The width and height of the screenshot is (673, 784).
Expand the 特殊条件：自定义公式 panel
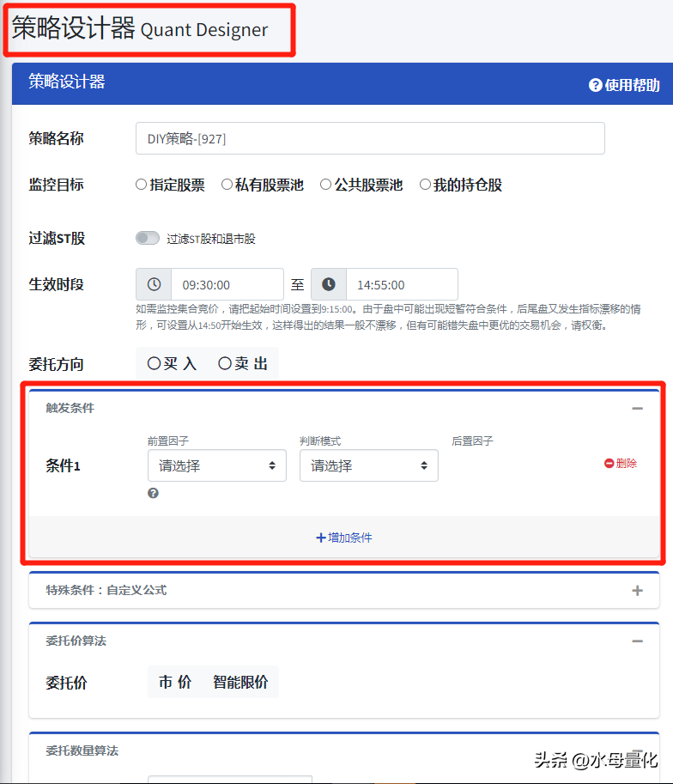637,591
